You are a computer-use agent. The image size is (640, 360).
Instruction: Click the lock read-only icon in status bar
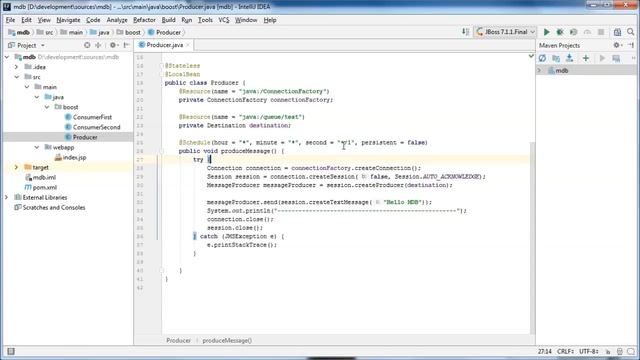(608, 351)
